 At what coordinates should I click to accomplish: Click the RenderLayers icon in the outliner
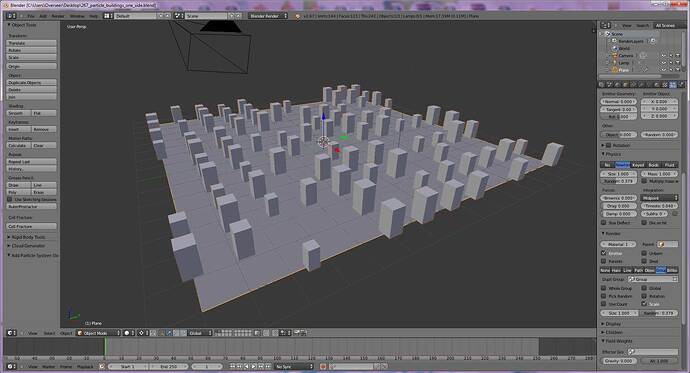coord(615,41)
